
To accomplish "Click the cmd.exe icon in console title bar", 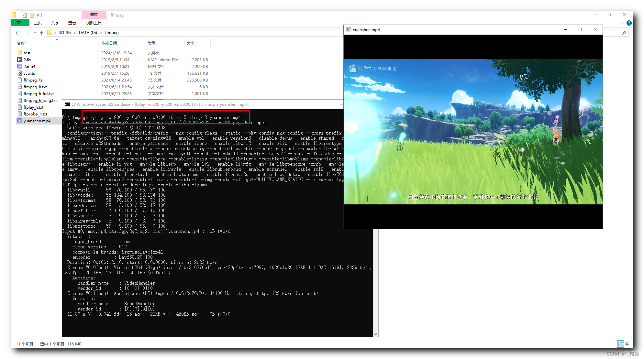I will [67, 104].
